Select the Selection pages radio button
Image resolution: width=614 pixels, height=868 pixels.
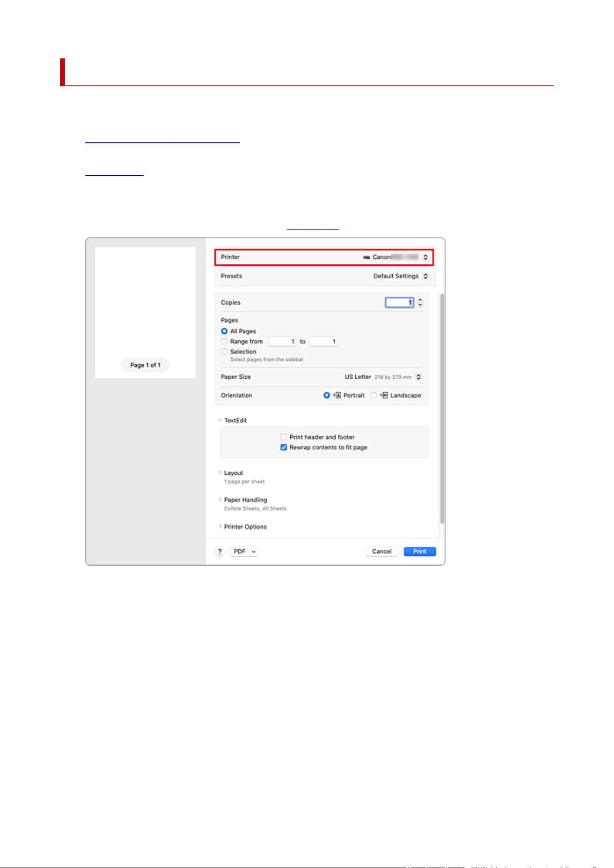[x=224, y=351]
